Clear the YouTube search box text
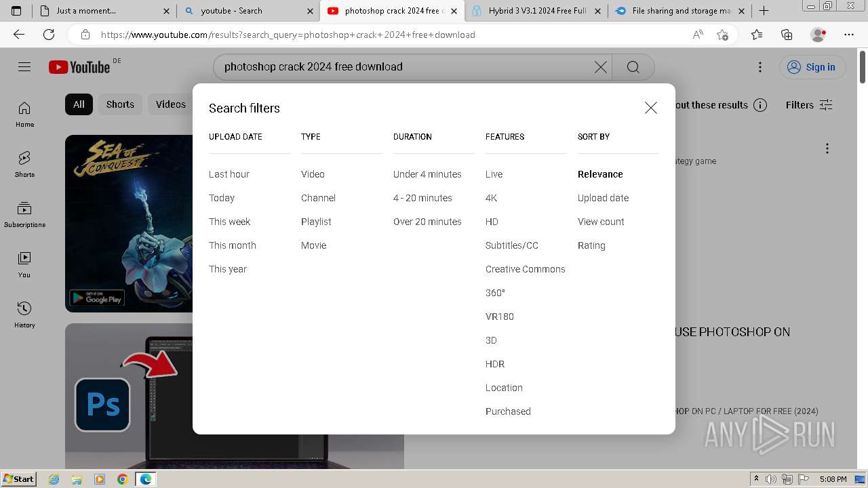The width and height of the screenshot is (868, 488). click(601, 67)
